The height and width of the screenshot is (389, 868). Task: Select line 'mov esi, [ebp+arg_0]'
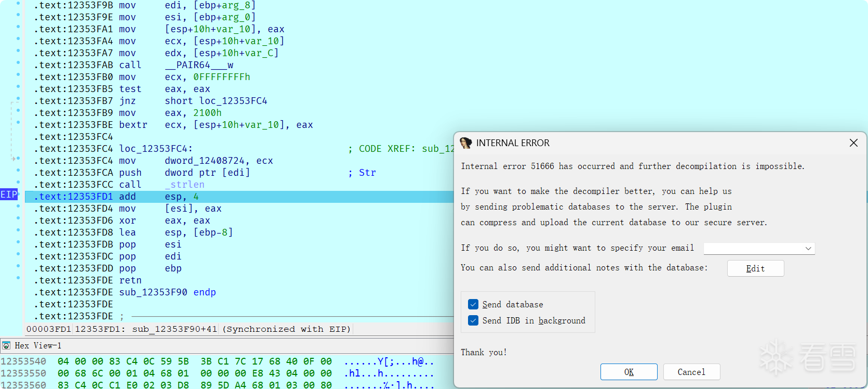(x=145, y=17)
